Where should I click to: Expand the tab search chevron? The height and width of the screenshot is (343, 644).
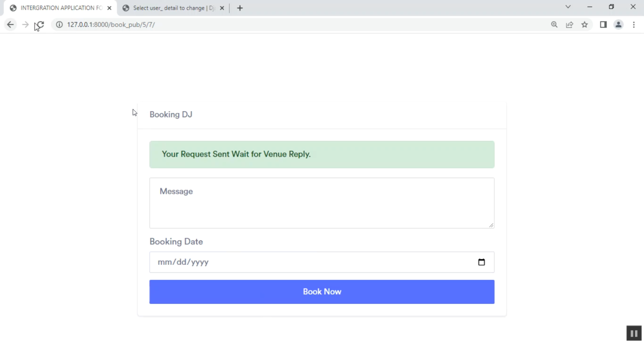tap(568, 7)
